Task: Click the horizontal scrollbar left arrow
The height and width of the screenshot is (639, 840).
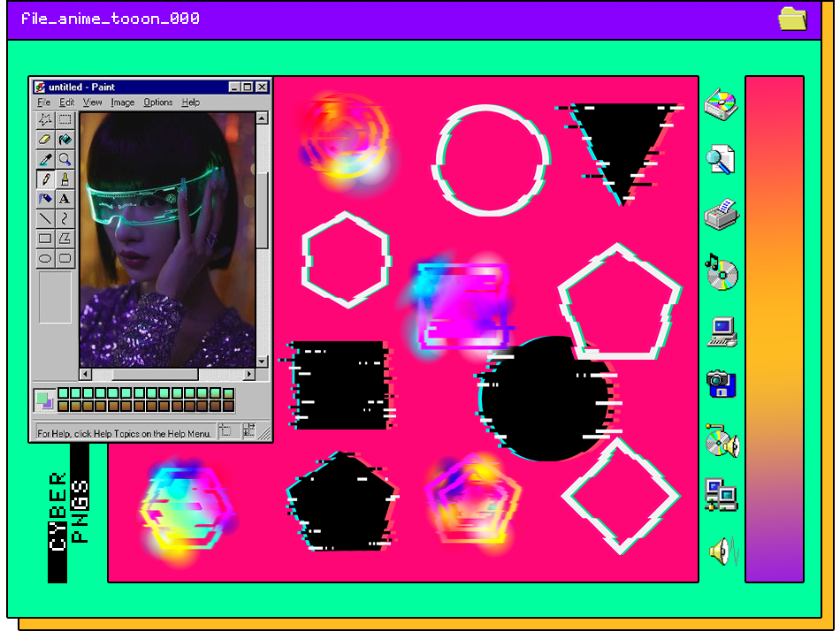Action: 86,374
